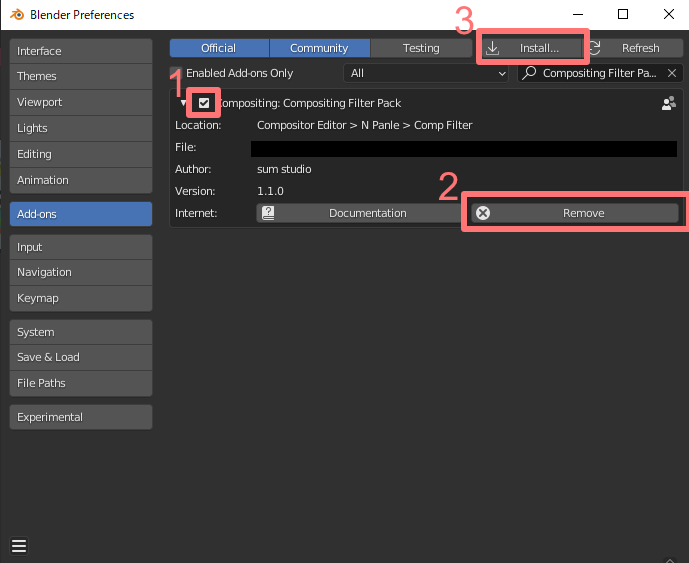This screenshot has width=689, height=563.
Task: Switch to the System section
Action: click(x=81, y=332)
